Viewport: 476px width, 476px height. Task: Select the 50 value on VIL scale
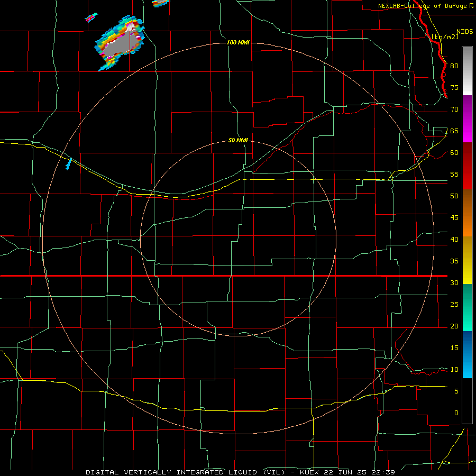[454, 196]
